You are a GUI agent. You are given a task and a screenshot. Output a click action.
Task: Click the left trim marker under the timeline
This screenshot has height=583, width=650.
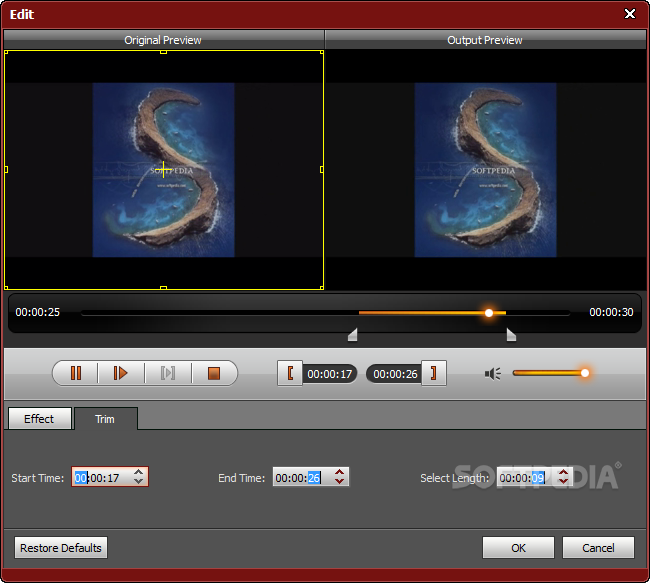click(353, 335)
